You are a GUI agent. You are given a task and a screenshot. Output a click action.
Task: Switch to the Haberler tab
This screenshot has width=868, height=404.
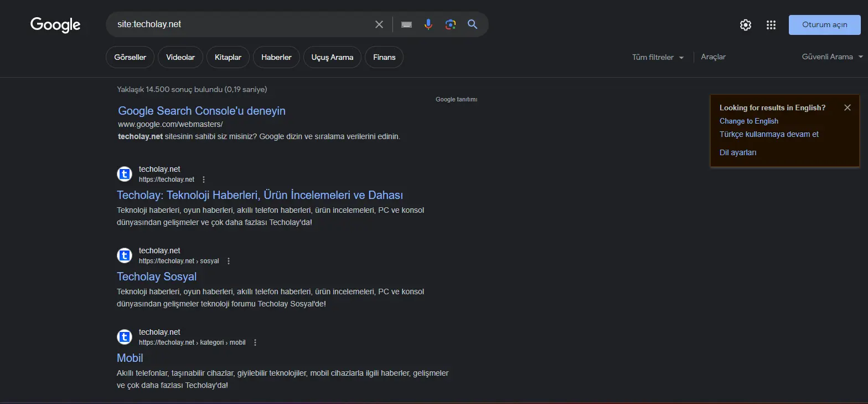pos(276,57)
